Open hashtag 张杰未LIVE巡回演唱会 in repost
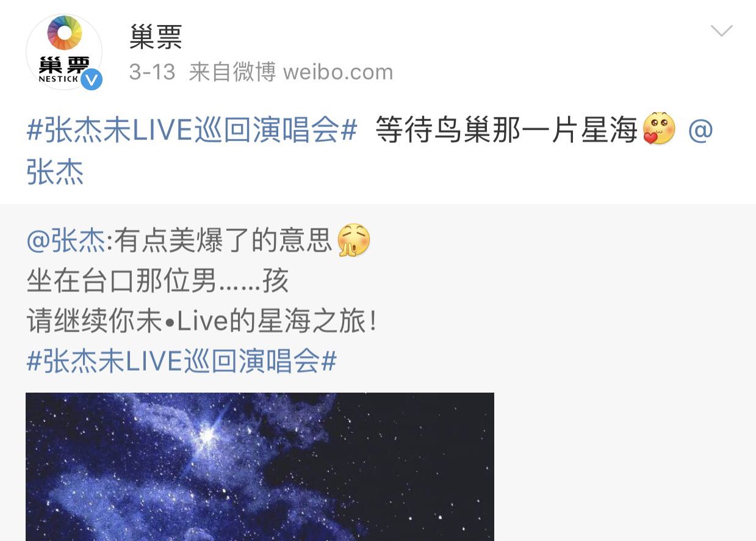This screenshot has width=756, height=541. (x=182, y=361)
